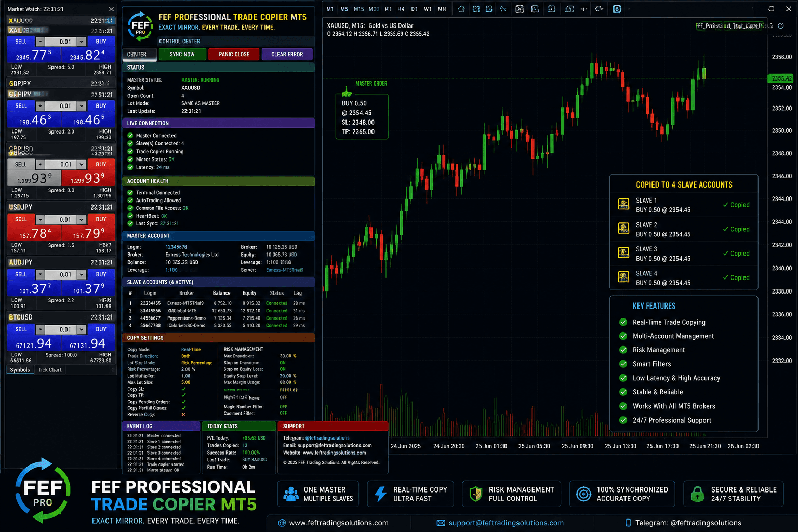Image resolution: width=798 pixels, height=532 pixels.
Task: Click the AutoTrading Allowed check icon
Action: (x=130, y=200)
